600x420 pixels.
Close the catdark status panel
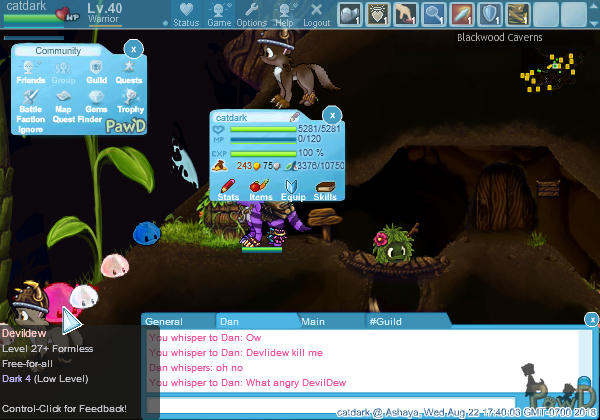(332, 115)
